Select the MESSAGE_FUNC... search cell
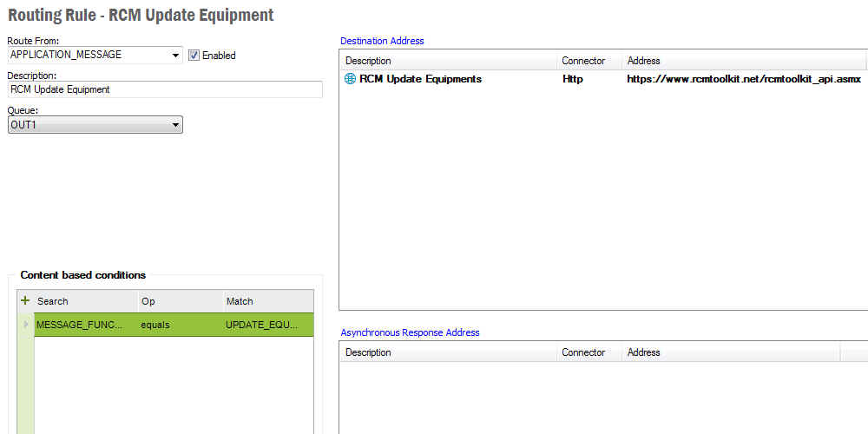 click(x=85, y=325)
